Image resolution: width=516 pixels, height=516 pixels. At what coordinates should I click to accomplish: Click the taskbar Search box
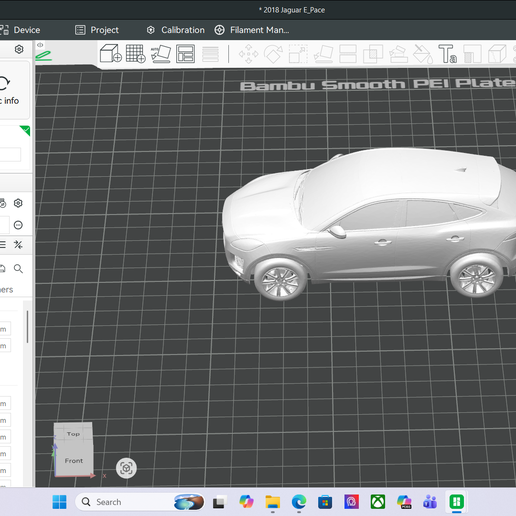tap(140, 502)
